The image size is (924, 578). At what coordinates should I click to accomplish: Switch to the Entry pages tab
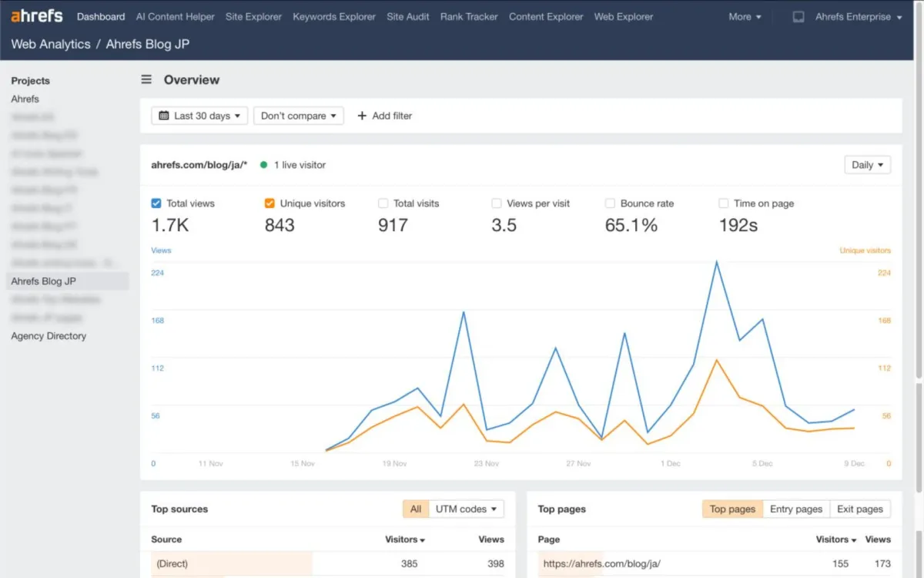coord(796,509)
